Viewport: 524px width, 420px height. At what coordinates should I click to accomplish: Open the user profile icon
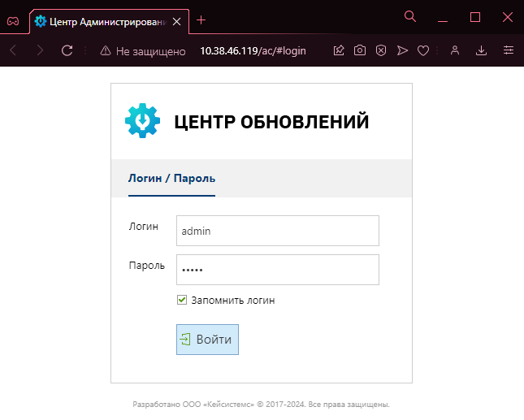455,50
